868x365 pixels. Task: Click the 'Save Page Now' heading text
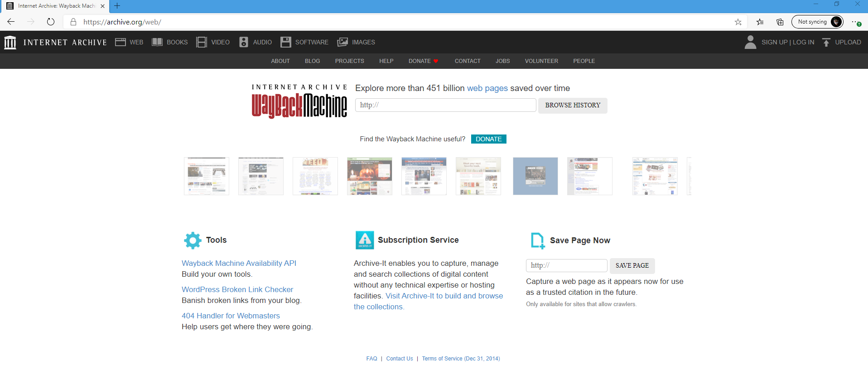coord(580,240)
